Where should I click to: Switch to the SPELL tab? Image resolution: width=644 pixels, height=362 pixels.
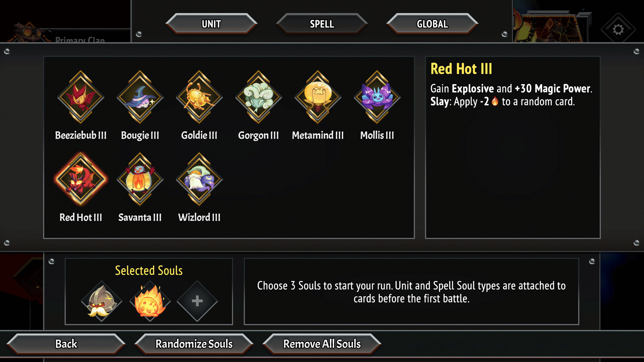(x=322, y=24)
